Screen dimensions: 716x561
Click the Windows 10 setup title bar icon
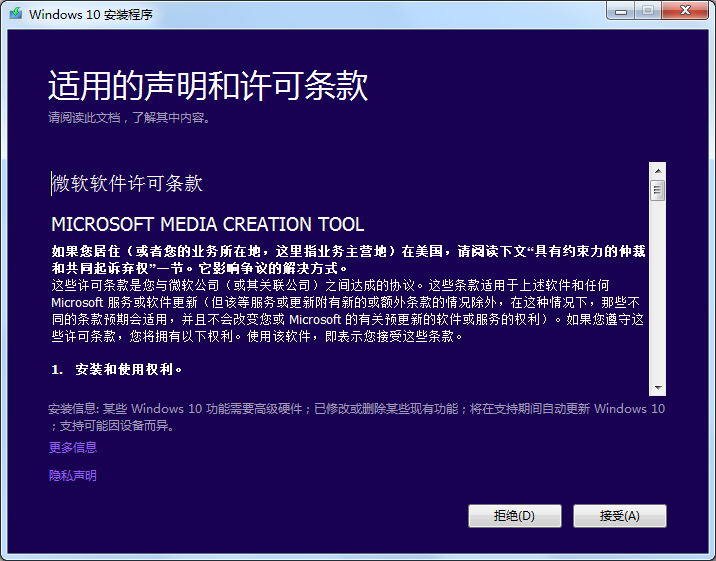pyautogui.click(x=16, y=13)
